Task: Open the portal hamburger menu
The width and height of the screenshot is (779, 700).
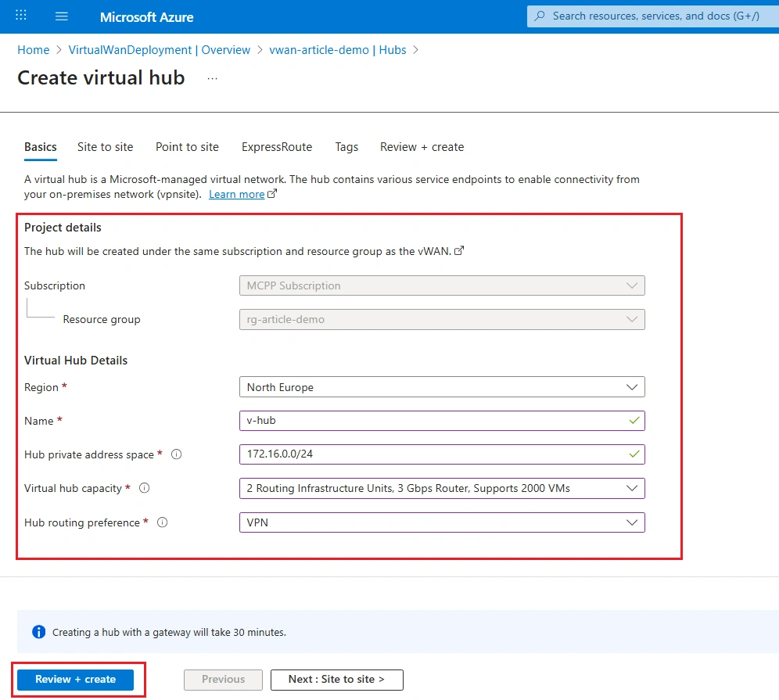Action: [62, 16]
